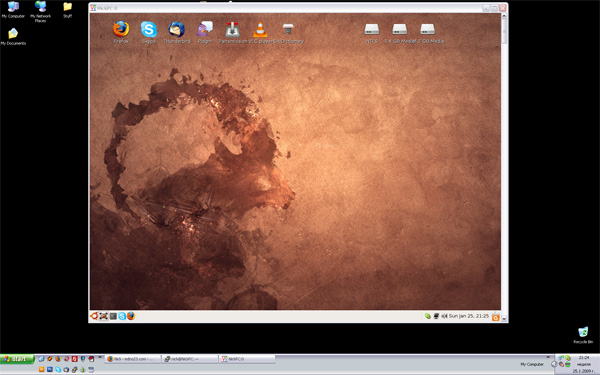This screenshot has width=600, height=375.
Task: Expand the quick launch overflow arrow
Action: (100, 357)
